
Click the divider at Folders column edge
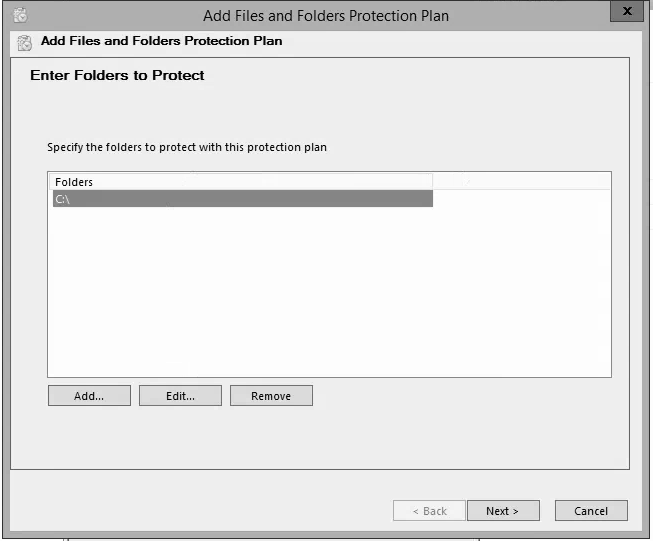pyautogui.click(x=433, y=182)
